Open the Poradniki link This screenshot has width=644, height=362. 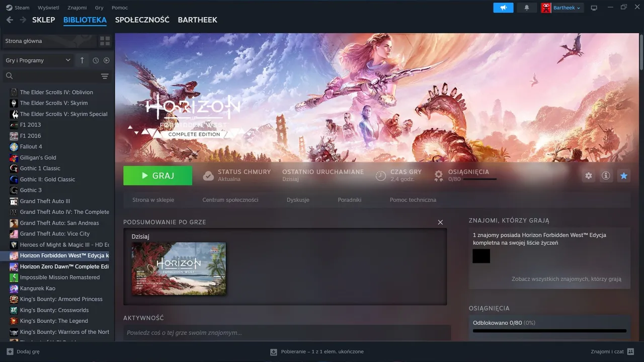[350, 200]
